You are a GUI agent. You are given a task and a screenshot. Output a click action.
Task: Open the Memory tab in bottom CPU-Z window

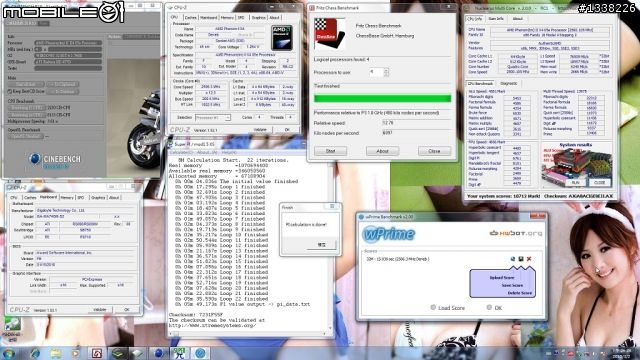67,198
